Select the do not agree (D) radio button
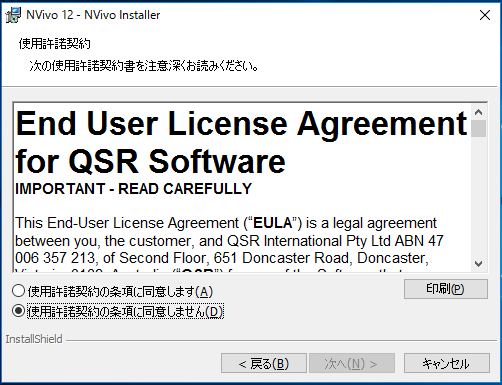This screenshot has height=385, width=502. [18, 311]
